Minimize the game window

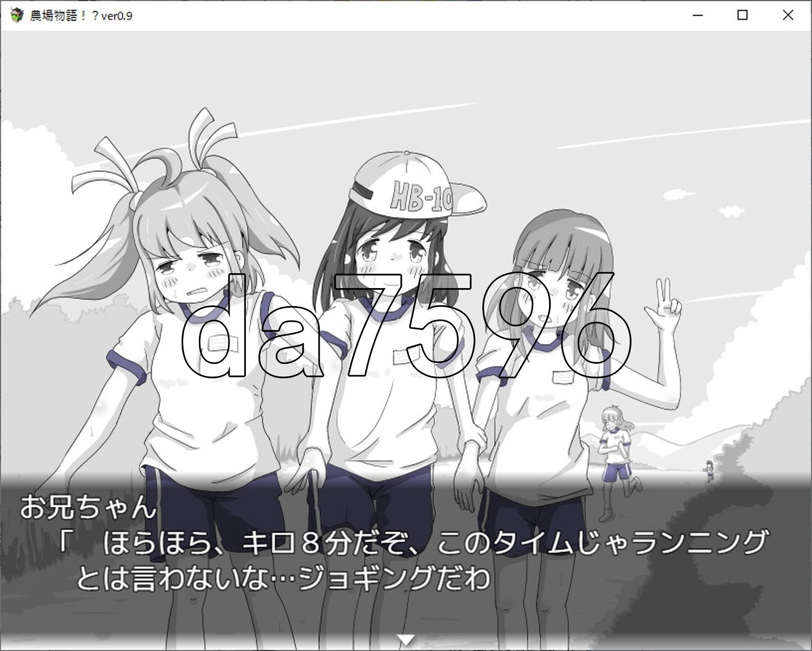click(x=697, y=14)
